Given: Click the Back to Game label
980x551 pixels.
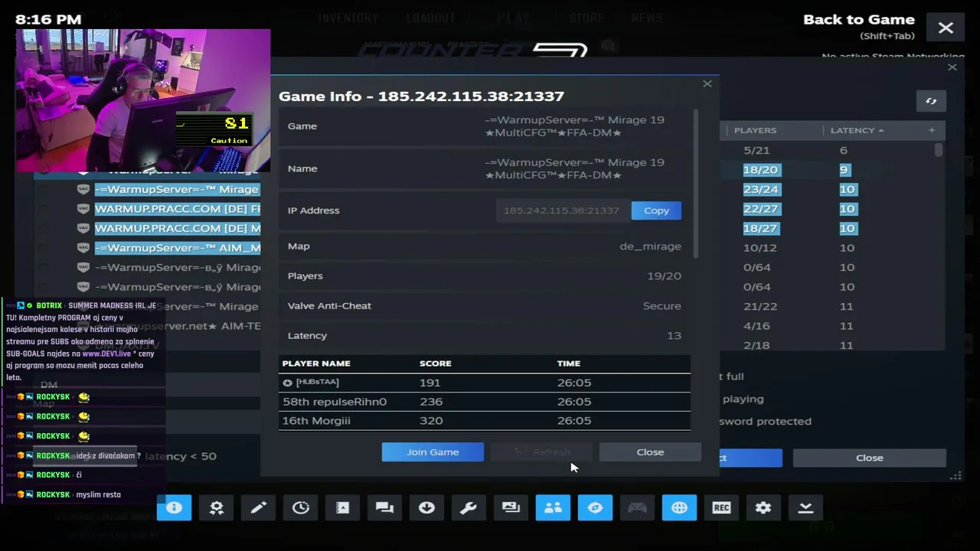Looking at the screenshot, I should [x=859, y=20].
